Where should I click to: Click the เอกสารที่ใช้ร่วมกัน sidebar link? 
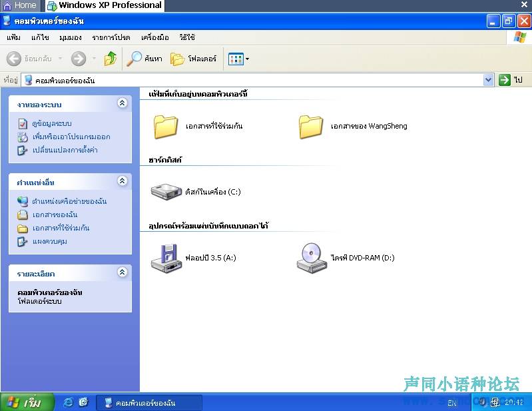[61, 228]
